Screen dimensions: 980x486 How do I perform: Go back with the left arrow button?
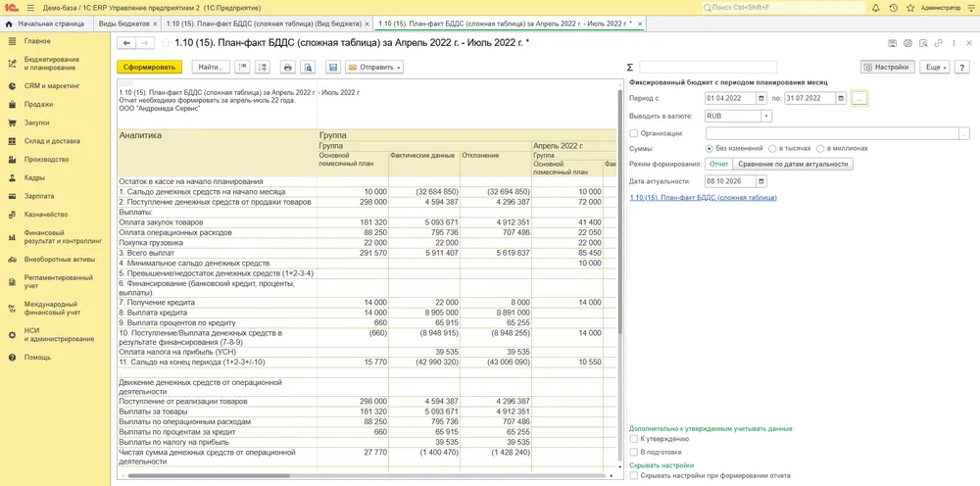pyautogui.click(x=126, y=43)
